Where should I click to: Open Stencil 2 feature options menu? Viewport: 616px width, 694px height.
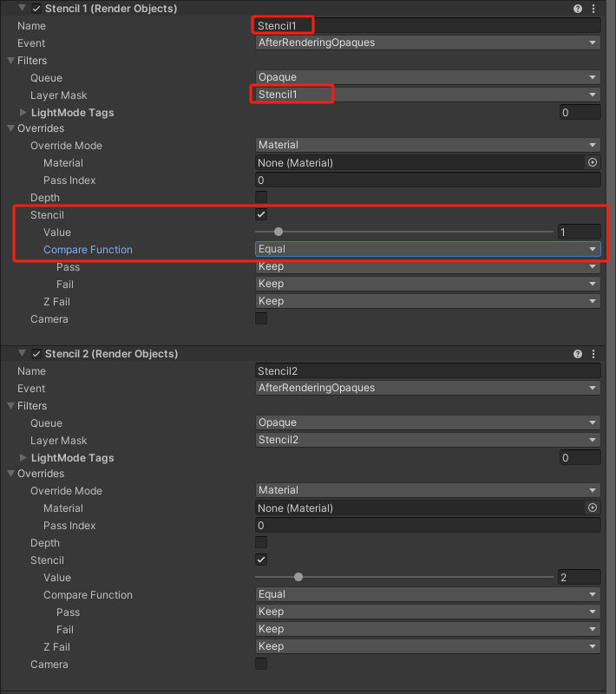pyautogui.click(x=594, y=354)
